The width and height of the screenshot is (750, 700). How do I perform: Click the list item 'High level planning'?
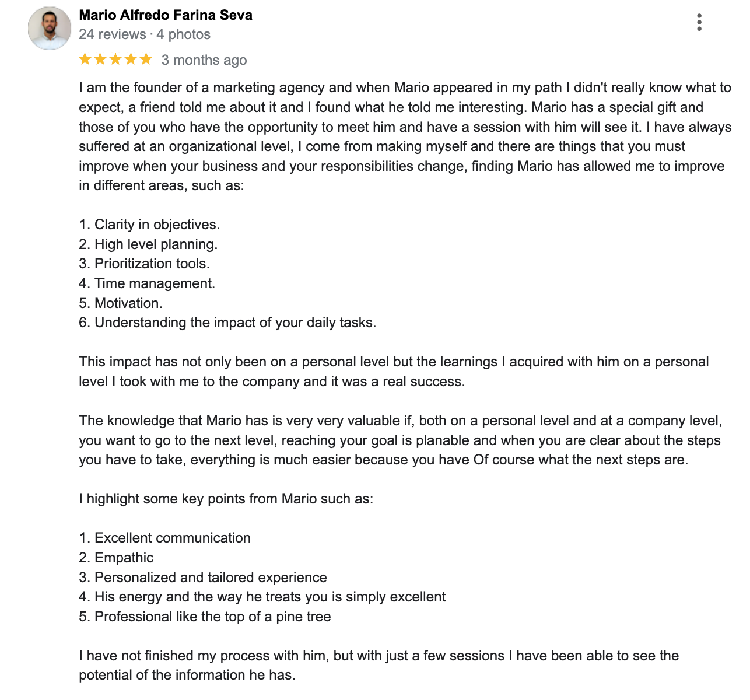pos(148,244)
